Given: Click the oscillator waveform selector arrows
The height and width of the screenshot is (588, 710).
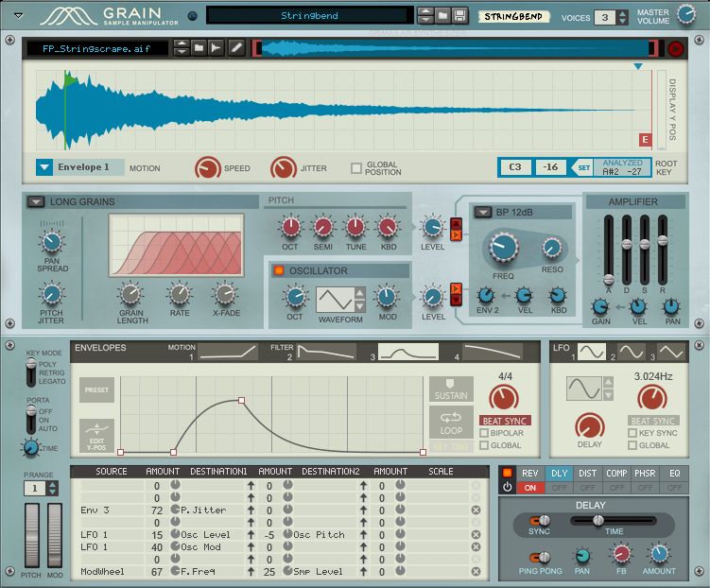Looking at the screenshot, I should 359,300.
